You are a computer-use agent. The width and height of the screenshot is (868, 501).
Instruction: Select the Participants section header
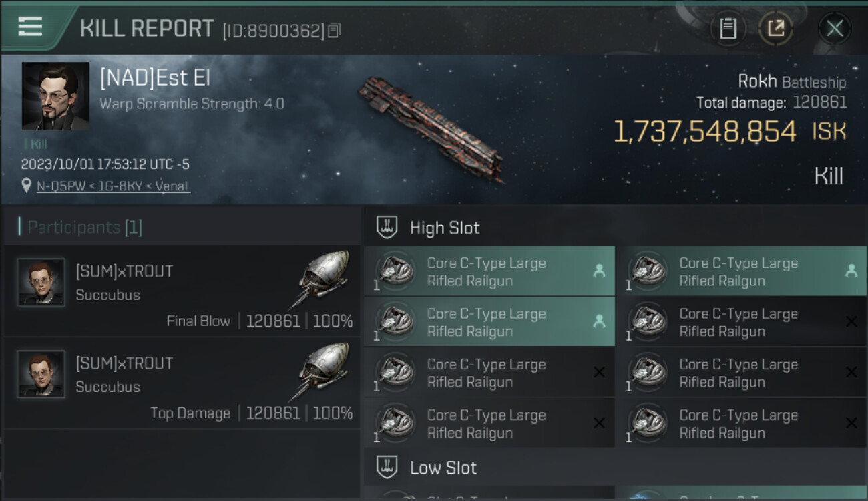[x=80, y=228]
